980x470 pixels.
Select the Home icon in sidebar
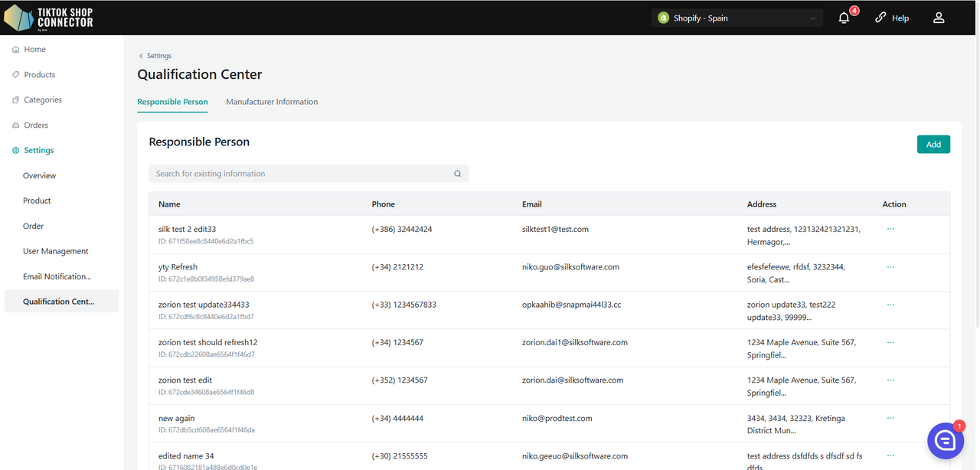pyautogui.click(x=15, y=49)
